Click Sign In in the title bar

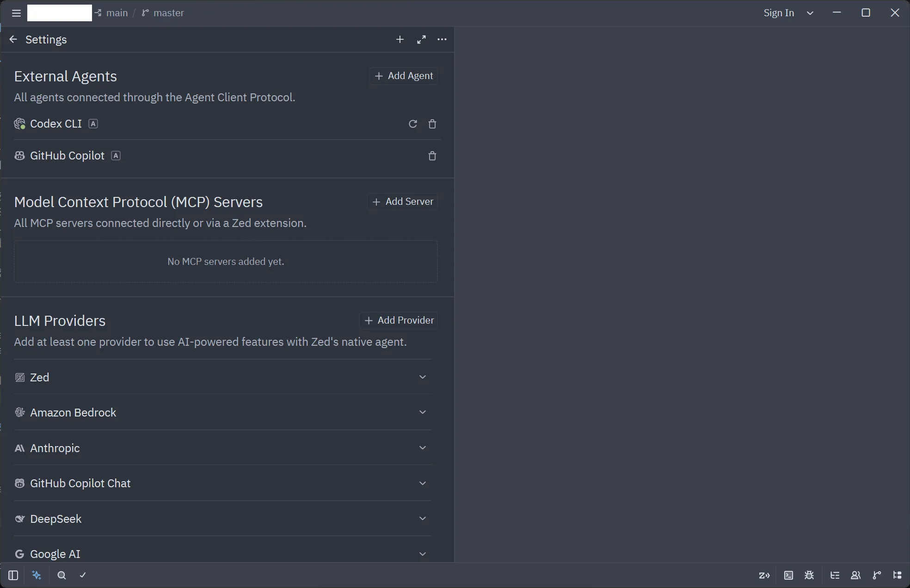pyautogui.click(x=779, y=13)
